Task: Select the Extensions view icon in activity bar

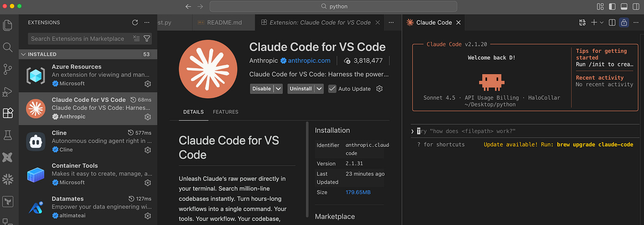Action: pos(8,113)
